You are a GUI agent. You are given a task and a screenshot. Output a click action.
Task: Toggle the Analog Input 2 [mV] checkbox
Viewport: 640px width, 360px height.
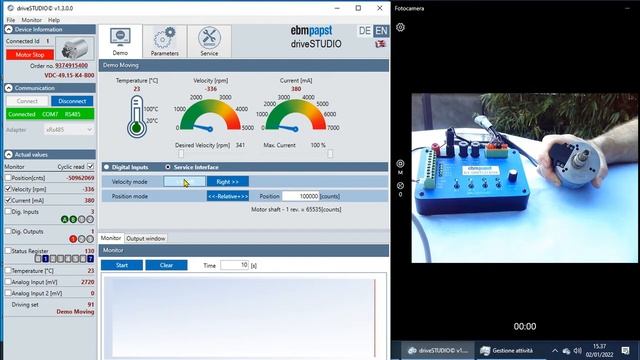pos(8,293)
